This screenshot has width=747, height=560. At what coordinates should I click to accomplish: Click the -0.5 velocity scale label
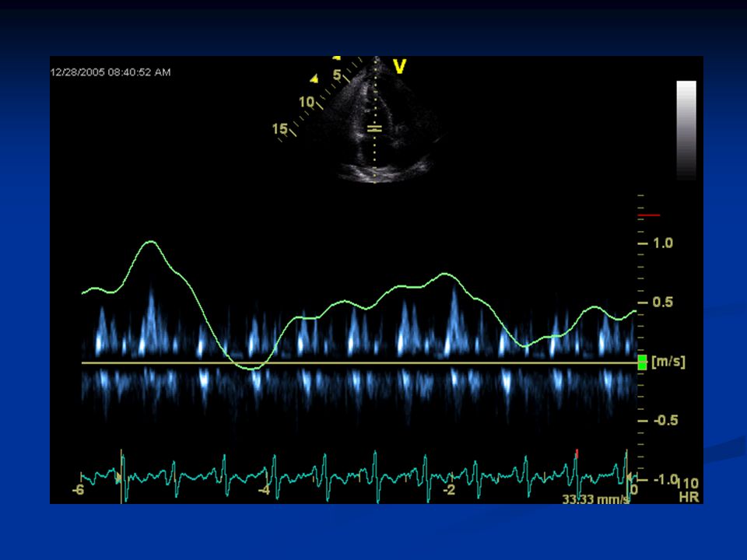click(665, 421)
